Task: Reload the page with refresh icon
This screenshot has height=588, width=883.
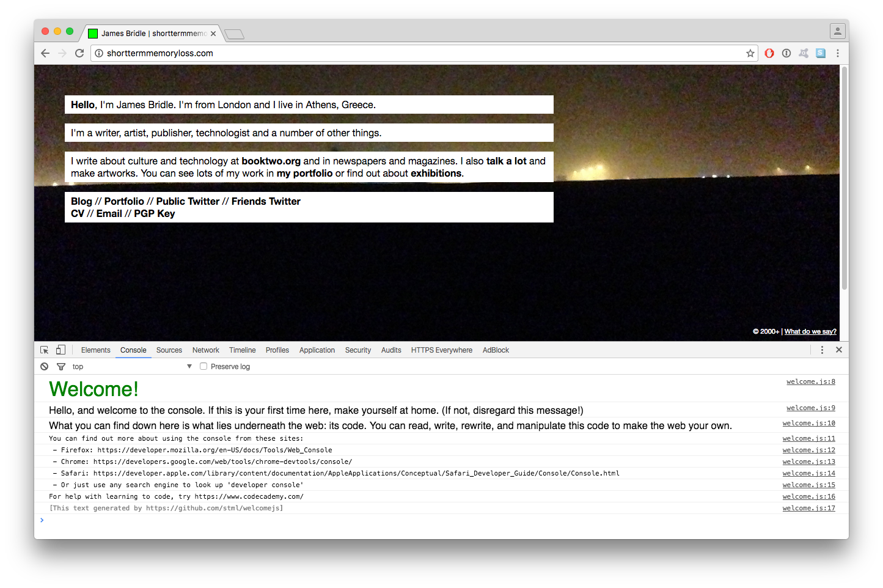Action: pyautogui.click(x=79, y=53)
